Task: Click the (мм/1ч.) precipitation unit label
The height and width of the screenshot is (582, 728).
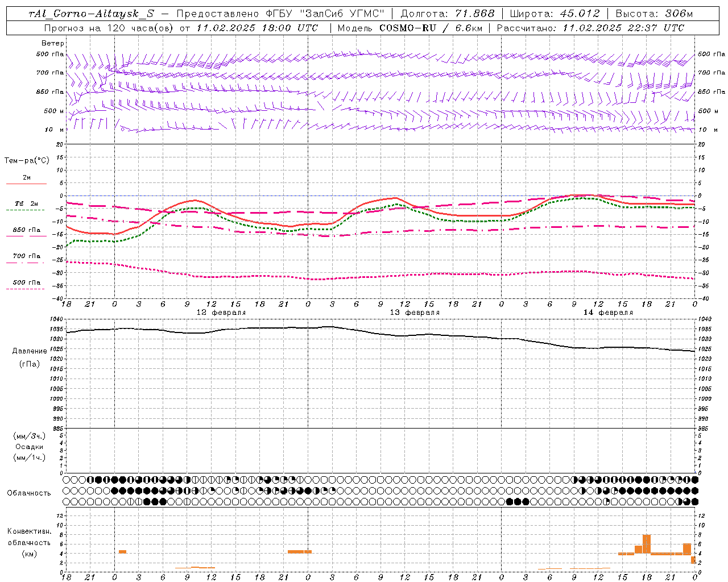Action: pyautogui.click(x=29, y=458)
